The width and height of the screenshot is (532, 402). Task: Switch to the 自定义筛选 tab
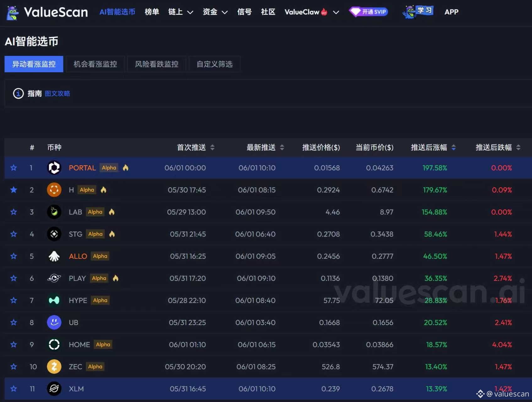pos(214,64)
